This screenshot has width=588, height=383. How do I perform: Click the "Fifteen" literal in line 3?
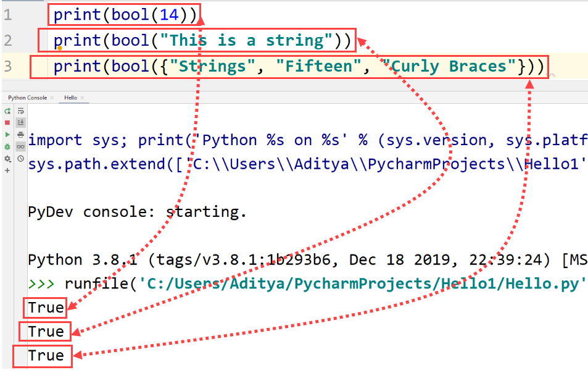pyautogui.click(x=319, y=66)
